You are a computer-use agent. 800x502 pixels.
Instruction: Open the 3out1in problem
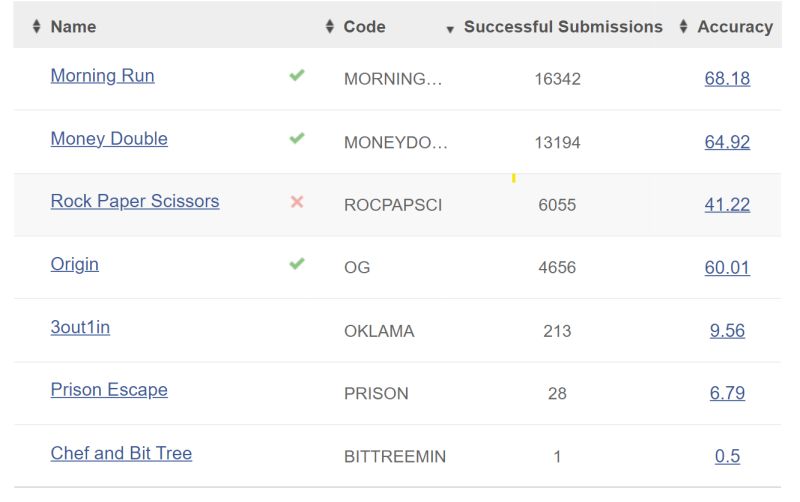tap(80, 327)
